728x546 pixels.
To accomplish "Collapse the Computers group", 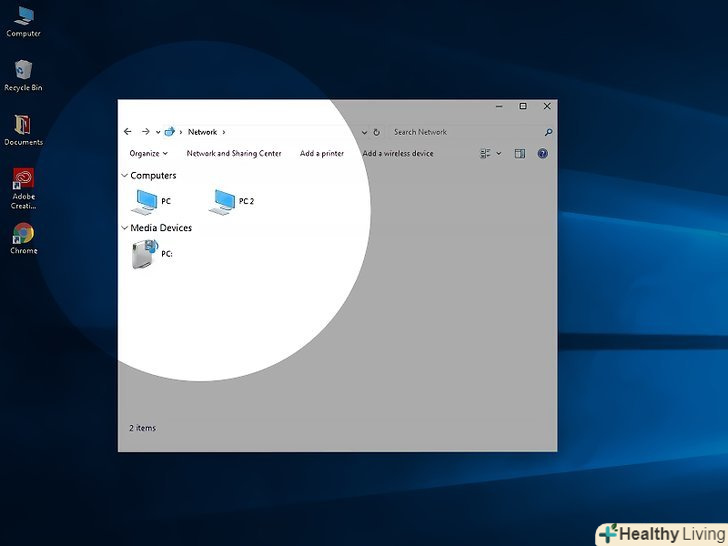I will click(124, 176).
